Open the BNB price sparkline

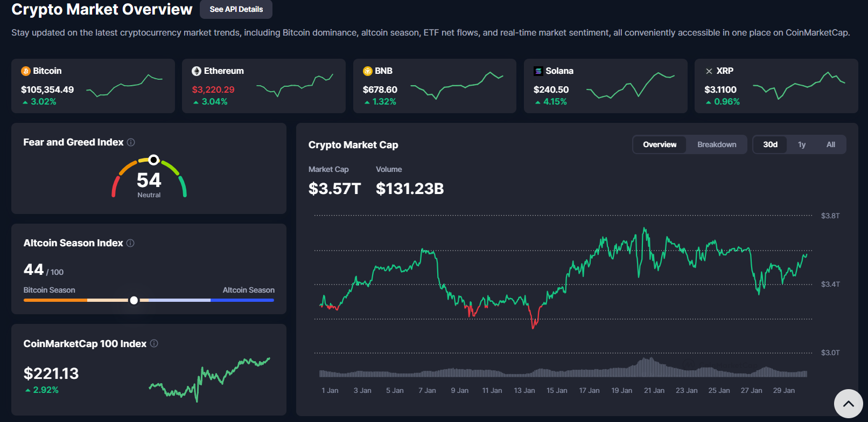(457, 85)
